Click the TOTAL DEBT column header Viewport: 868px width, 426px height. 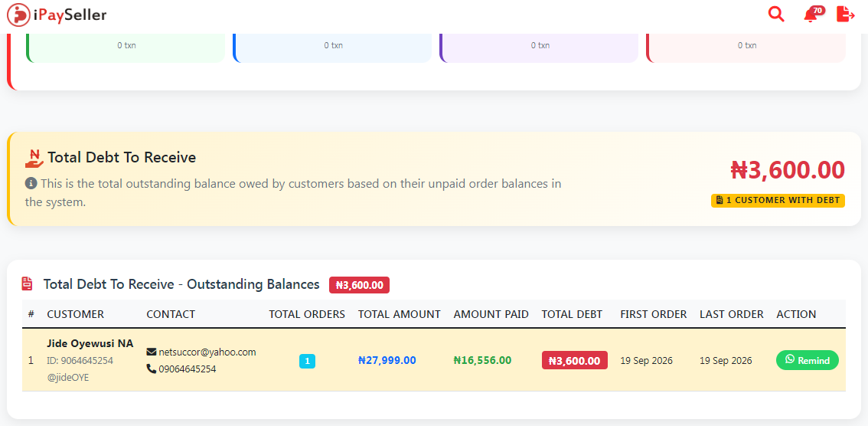click(572, 314)
